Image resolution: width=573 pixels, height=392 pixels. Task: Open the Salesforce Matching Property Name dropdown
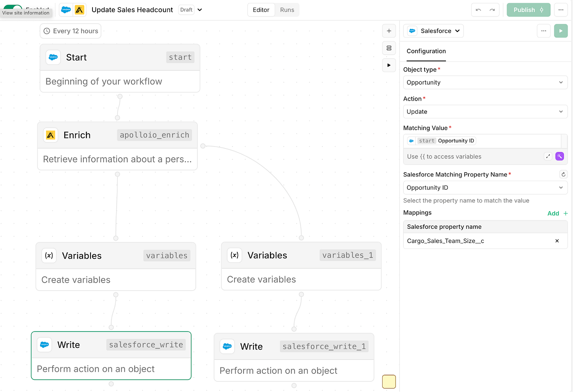click(485, 188)
